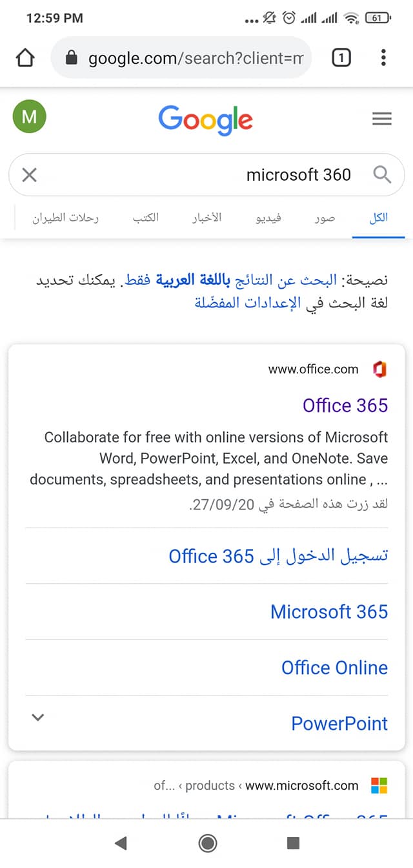Open Google's hamburger menu
This screenshot has height=868, width=413.
pyautogui.click(x=382, y=119)
